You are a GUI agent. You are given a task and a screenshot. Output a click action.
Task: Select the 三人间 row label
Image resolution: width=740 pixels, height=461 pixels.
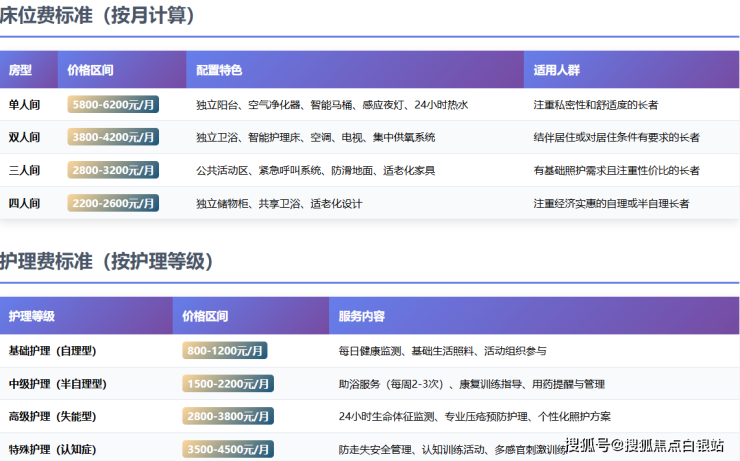[x=24, y=170]
